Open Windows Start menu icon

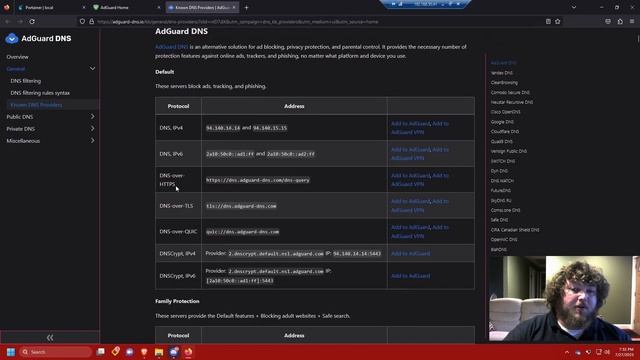coord(11,352)
